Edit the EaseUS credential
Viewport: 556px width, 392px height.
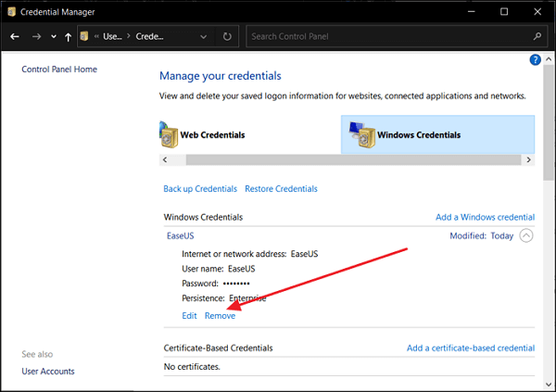189,316
